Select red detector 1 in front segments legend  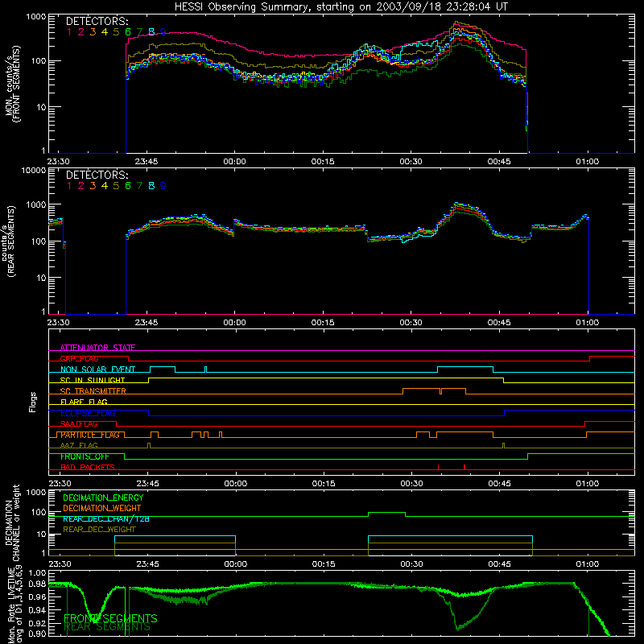click(69, 31)
